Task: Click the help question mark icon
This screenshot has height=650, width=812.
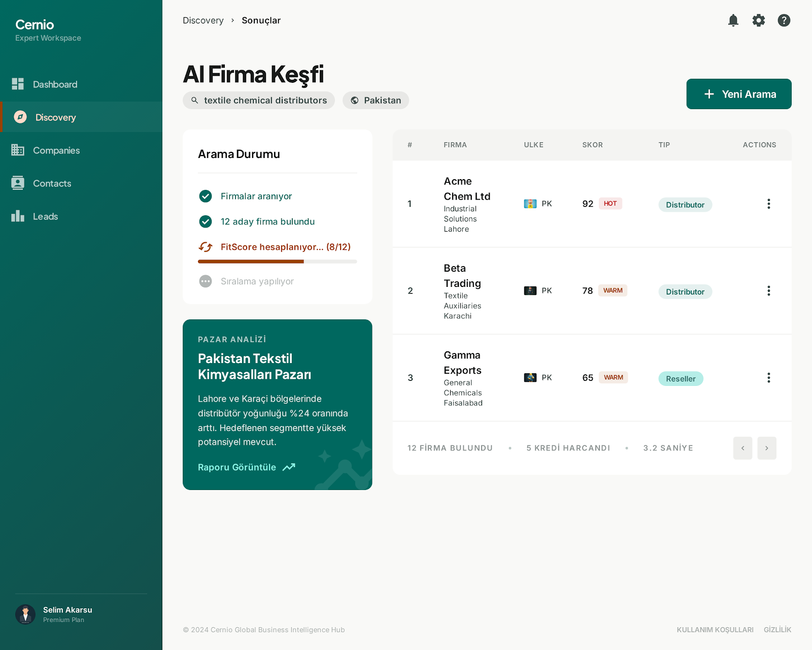Action: (x=784, y=20)
